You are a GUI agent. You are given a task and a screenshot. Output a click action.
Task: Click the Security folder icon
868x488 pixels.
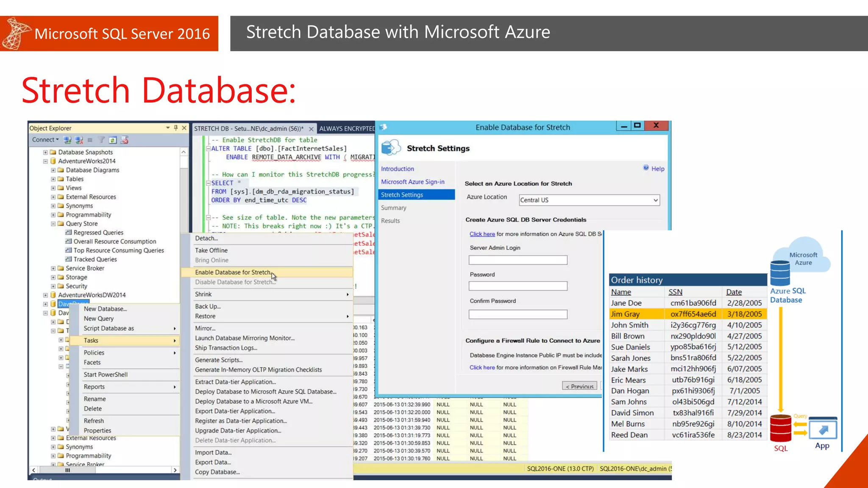pyautogui.click(x=61, y=286)
